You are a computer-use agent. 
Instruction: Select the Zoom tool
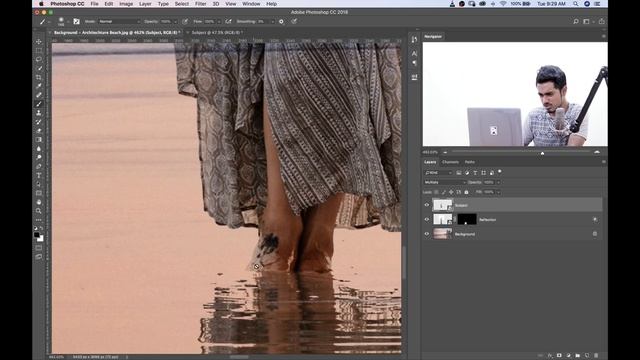click(39, 211)
